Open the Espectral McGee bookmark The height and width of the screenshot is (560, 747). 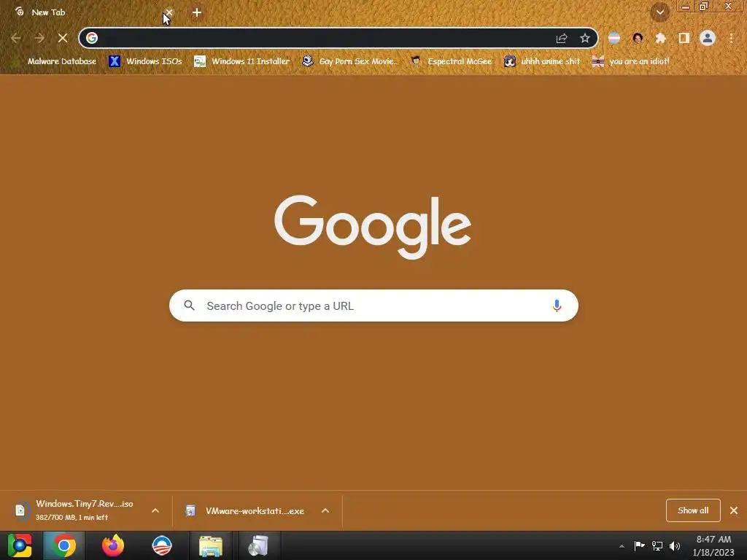pyautogui.click(x=451, y=61)
